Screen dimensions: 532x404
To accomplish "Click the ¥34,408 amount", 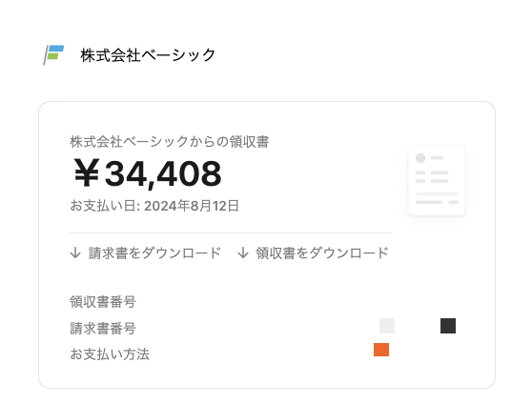I will (148, 173).
